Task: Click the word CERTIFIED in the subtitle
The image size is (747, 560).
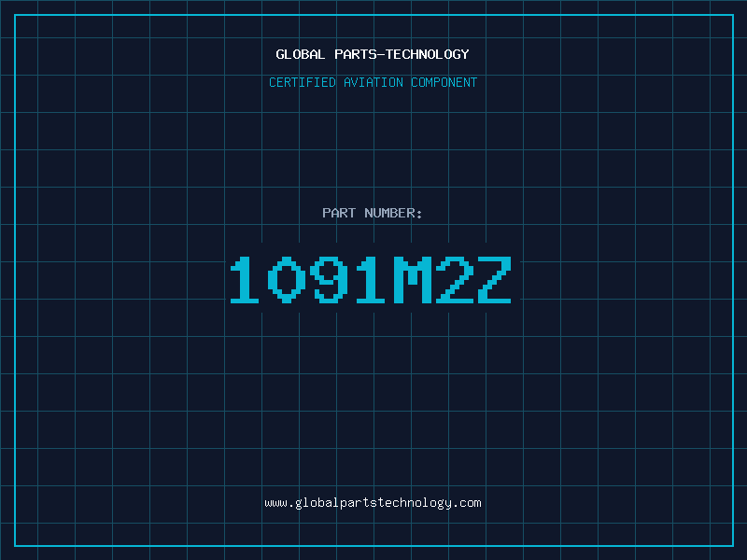Action: point(303,82)
